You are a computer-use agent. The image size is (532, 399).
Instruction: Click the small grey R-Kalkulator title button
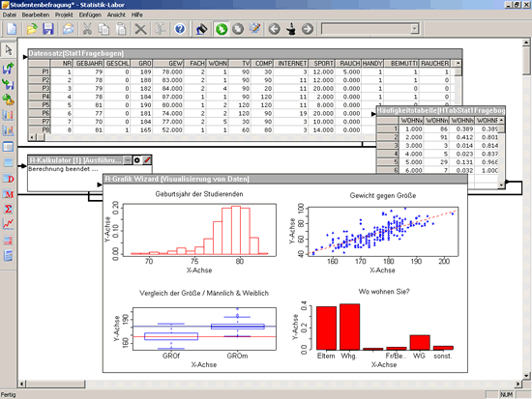[x=128, y=160]
